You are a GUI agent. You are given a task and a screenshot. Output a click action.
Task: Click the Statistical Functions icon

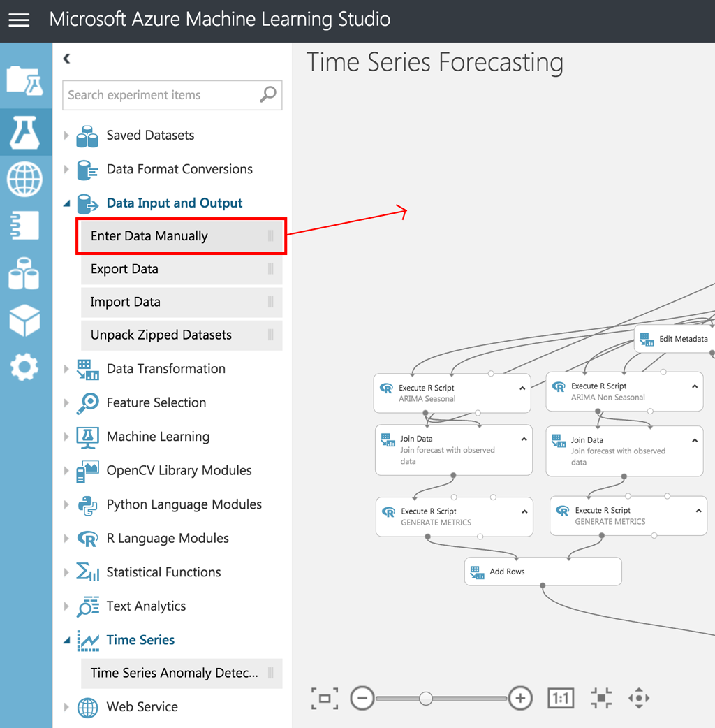click(x=88, y=572)
